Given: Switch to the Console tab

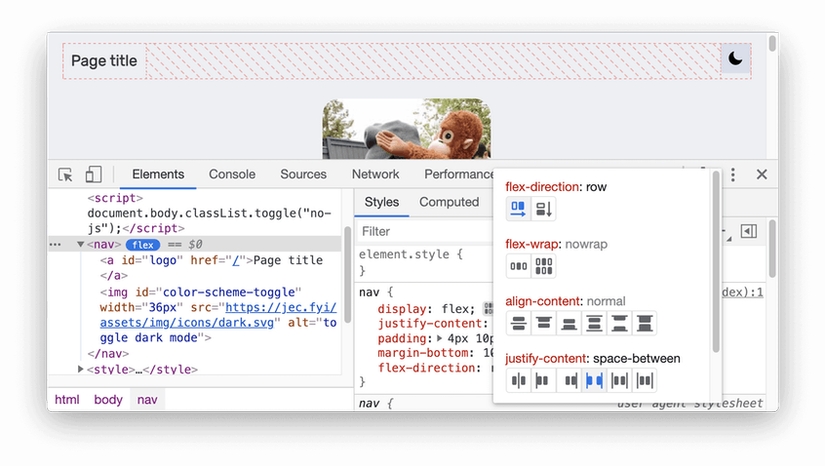Looking at the screenshot, I should click(232, 174).
